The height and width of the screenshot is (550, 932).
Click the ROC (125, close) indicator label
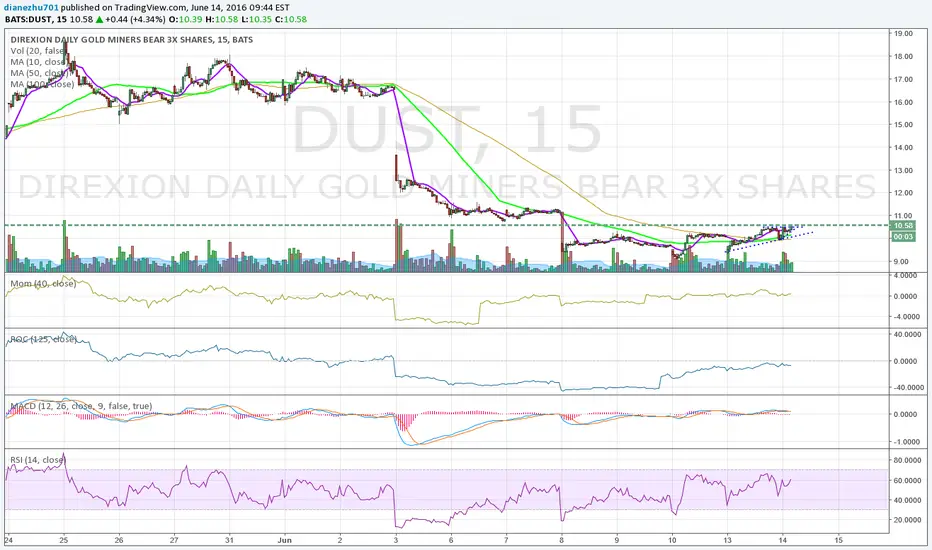pos(43,339)
